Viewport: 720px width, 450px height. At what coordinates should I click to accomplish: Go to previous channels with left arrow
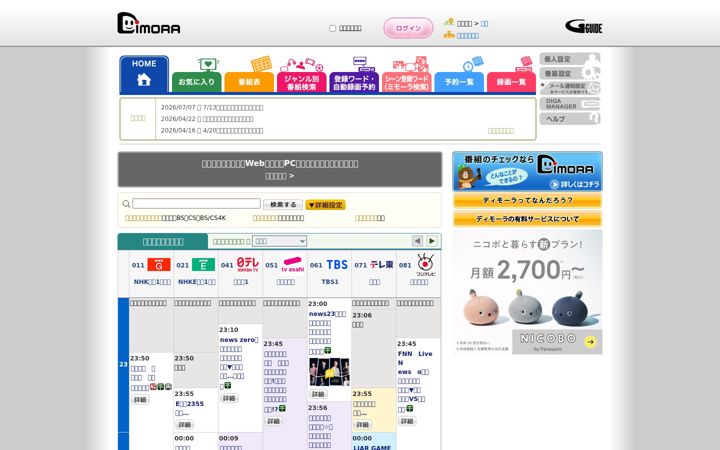(x=417, y=241)
